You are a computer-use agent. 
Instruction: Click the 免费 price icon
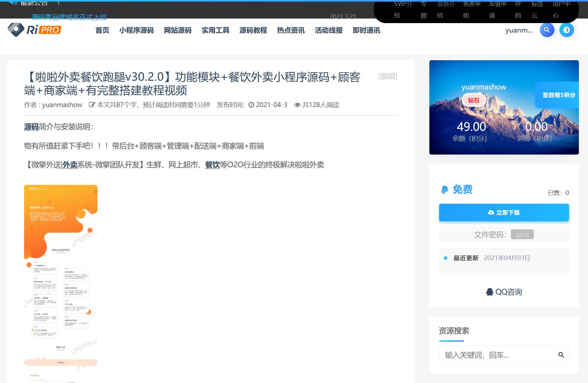(445, 190)
